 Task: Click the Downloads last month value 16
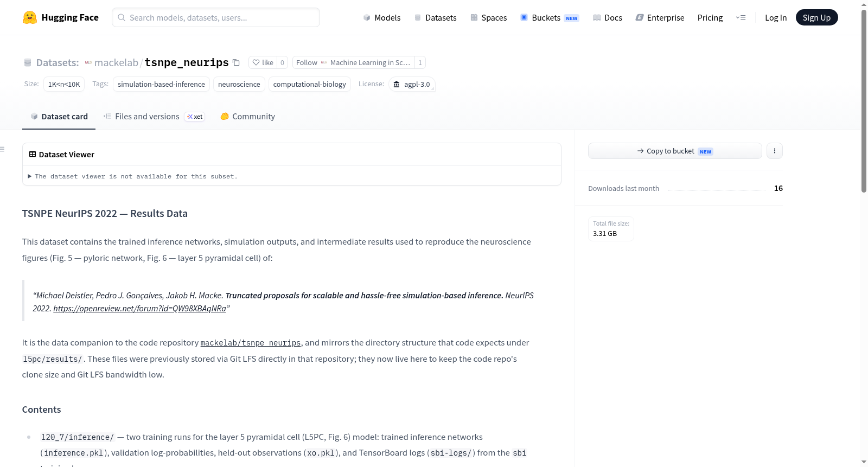(778, 188)
